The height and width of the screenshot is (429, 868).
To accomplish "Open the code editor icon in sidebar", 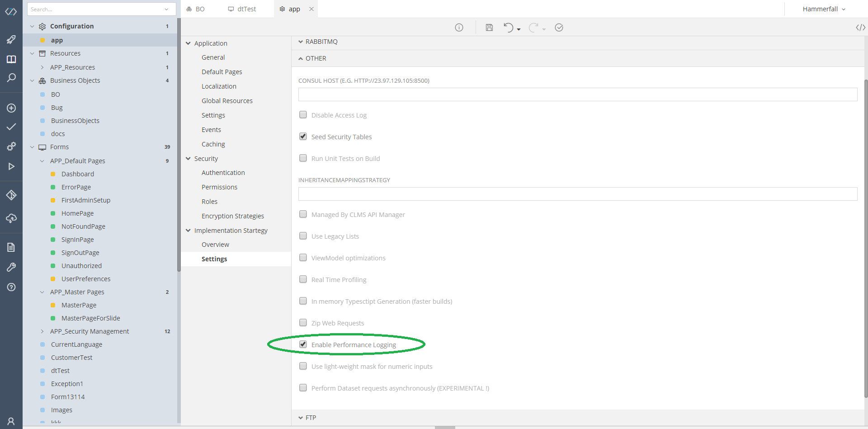I will click(x=11, y=12).
